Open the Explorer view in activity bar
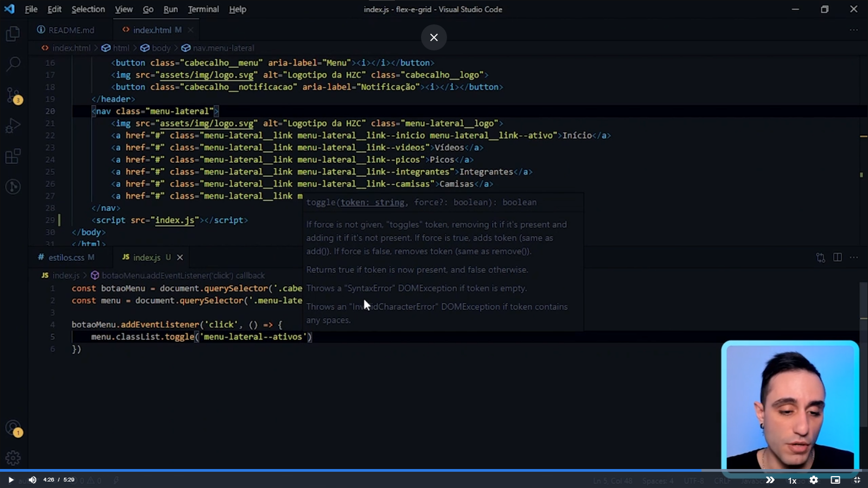This screenshot has height=488, width=868. tap(13, 34)
